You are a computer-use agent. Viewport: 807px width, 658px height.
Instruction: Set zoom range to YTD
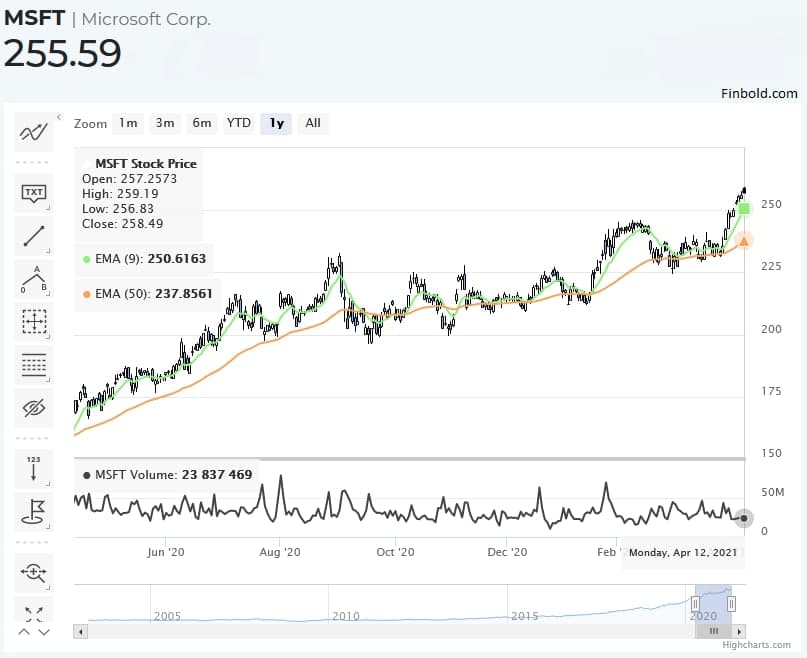coord(239,124)
